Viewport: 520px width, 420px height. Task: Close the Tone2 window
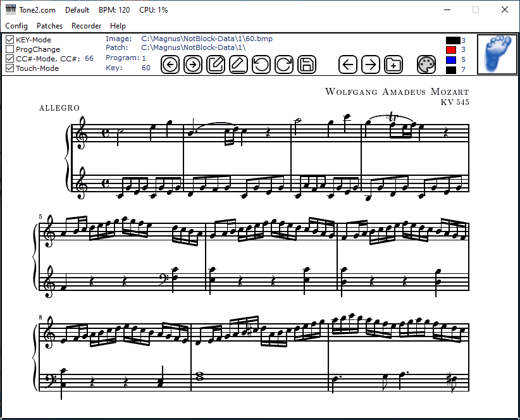pyautogui.click(x=505, y=9)
